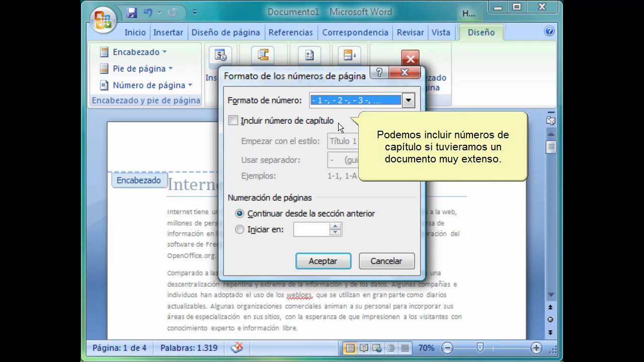Viewport: 644px width, 362px height.
Task: Select the Diseño contextual tab
Action: click(481, 32)
